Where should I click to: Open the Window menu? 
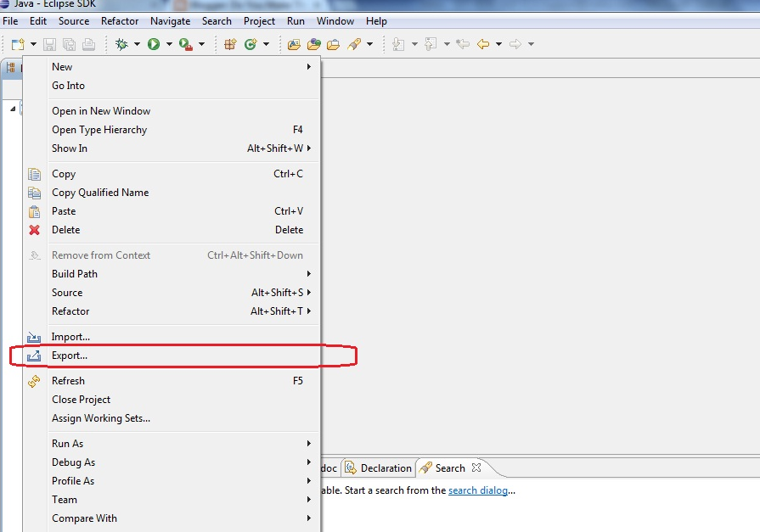pos(335,21)
